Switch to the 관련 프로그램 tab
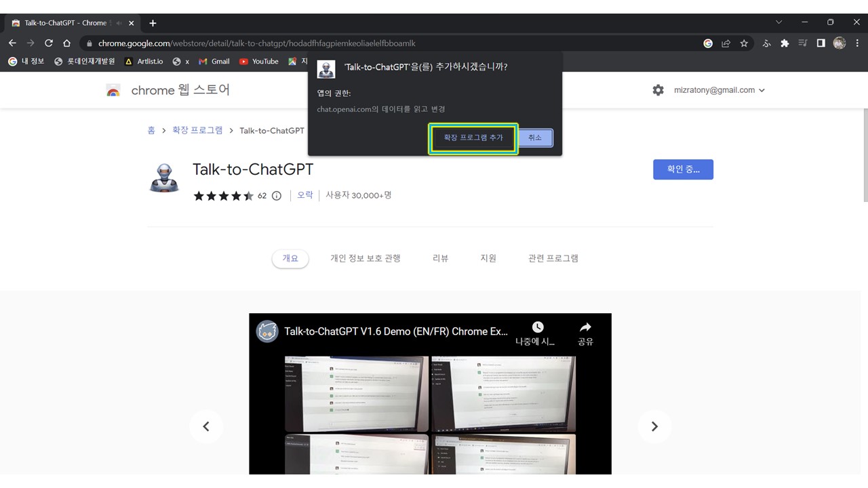 [553, 258]
